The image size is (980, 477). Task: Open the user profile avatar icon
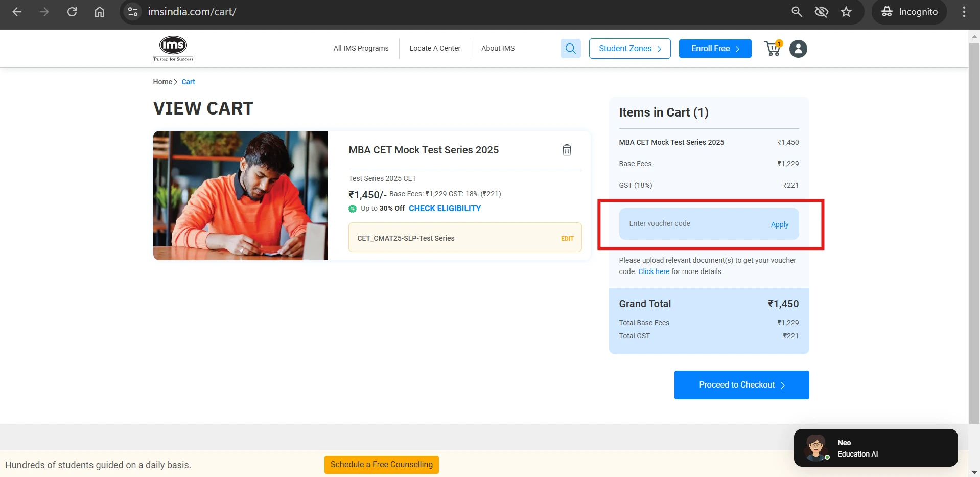798,49
